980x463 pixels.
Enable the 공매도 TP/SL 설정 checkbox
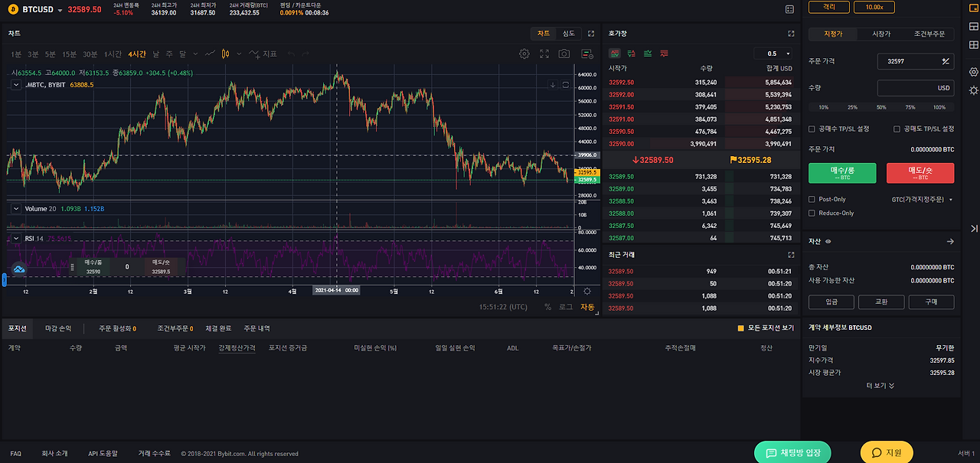click(897, 129)
